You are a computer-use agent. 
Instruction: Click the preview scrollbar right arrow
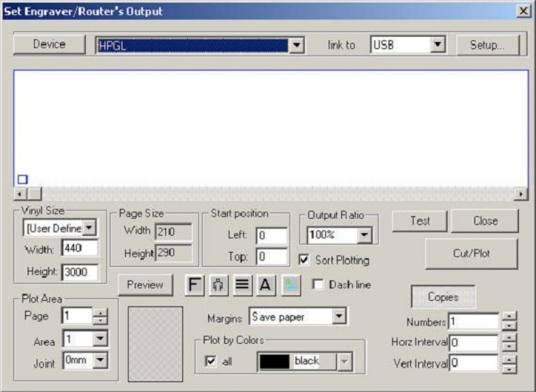coord(521,194)
